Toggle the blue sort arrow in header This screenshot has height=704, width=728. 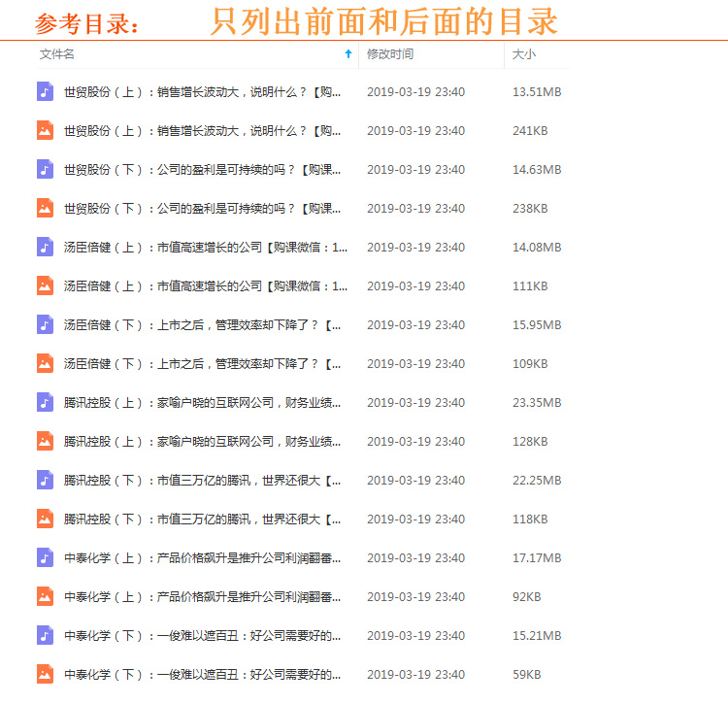pos(348,54)
